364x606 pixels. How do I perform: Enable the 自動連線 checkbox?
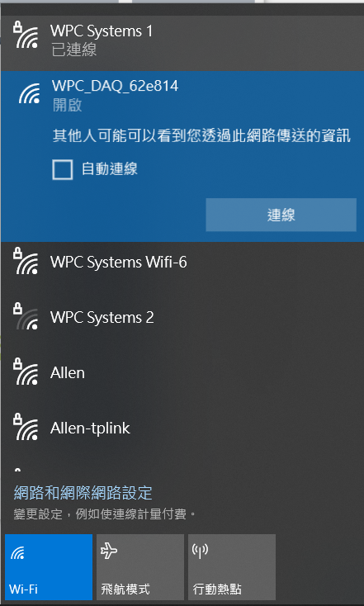[x=62, y=170]
